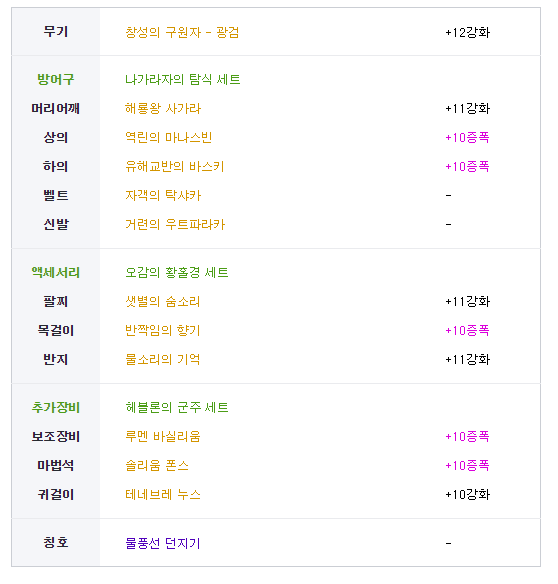This screenshot has width=558, height=584.
Task: Open 나가라자의 탐식 세트 armor set
Action: (x=183, y=79)
